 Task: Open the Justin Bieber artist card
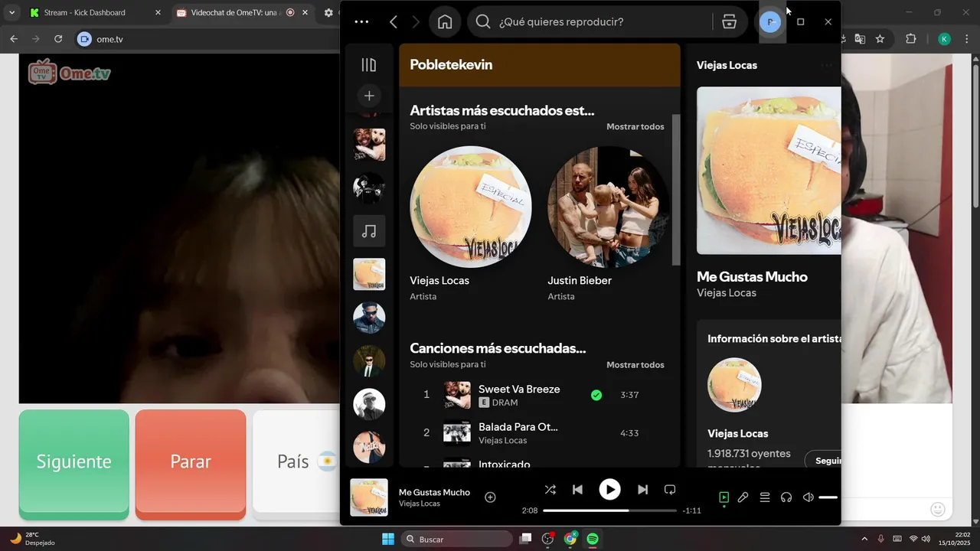click(x=609, y=223)
